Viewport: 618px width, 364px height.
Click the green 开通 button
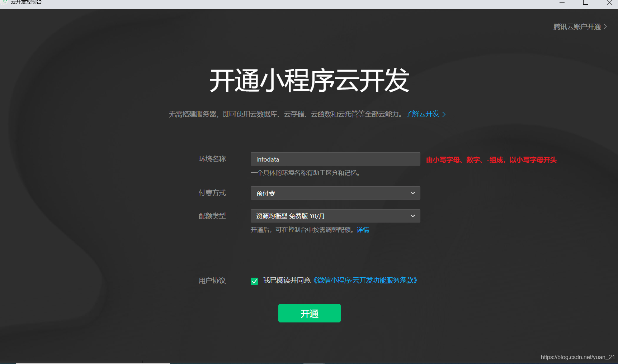coord(310,313)
